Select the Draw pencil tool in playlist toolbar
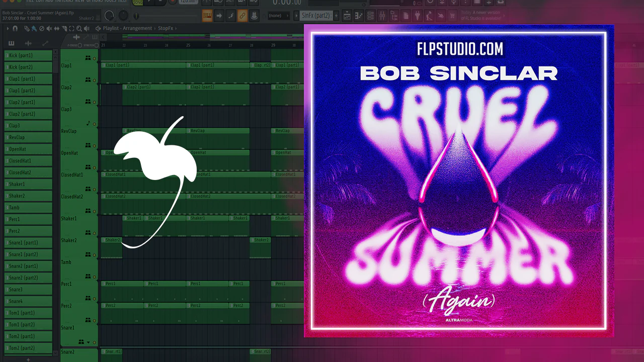The width and height of the screenshot is (644, 362). (27, 29)
